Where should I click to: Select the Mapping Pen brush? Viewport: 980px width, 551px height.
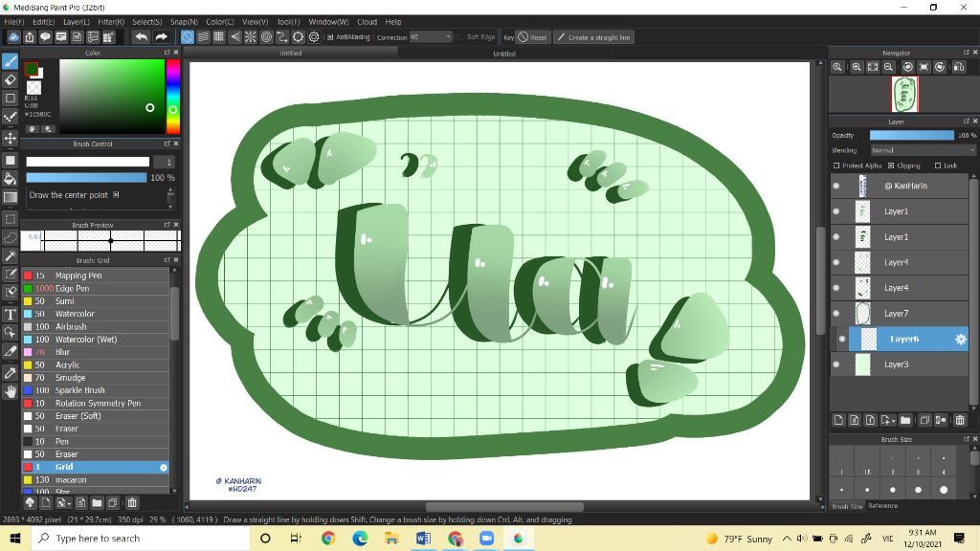tap(95, 275)
